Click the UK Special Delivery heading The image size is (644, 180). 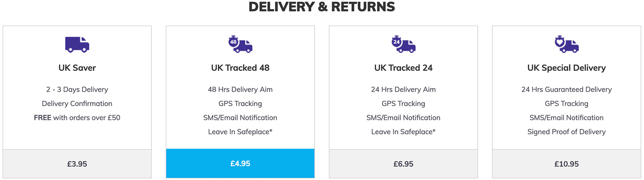click(567, 68)
